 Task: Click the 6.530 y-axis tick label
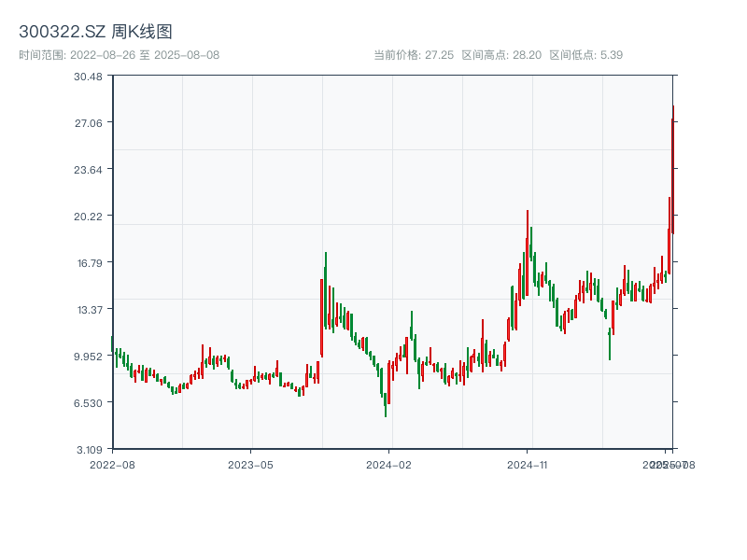[x=88, y=402]
